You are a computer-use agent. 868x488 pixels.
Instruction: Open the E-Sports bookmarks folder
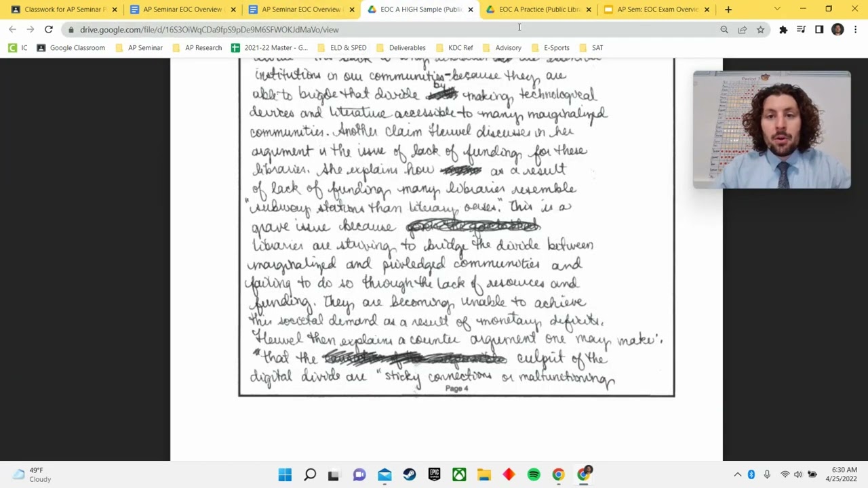550,48
